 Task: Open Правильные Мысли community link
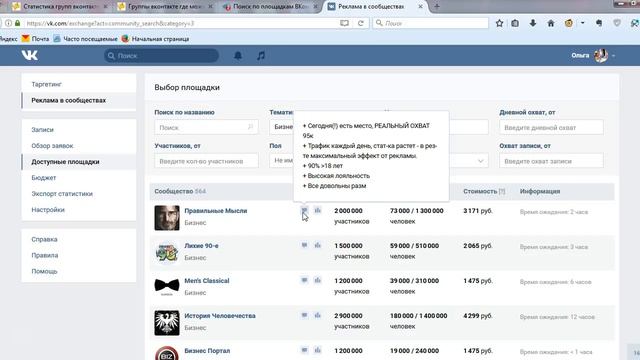[216, 211]
